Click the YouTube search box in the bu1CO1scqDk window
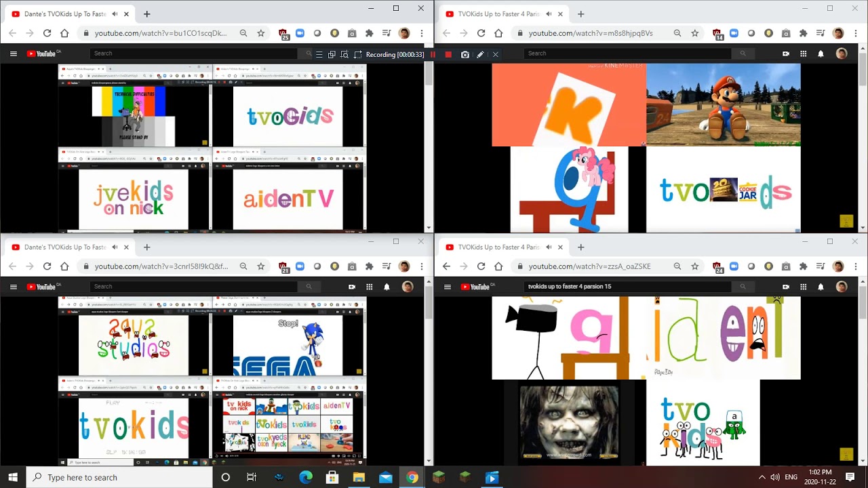This screenshot has width=868, height=488. coord(193,54)
